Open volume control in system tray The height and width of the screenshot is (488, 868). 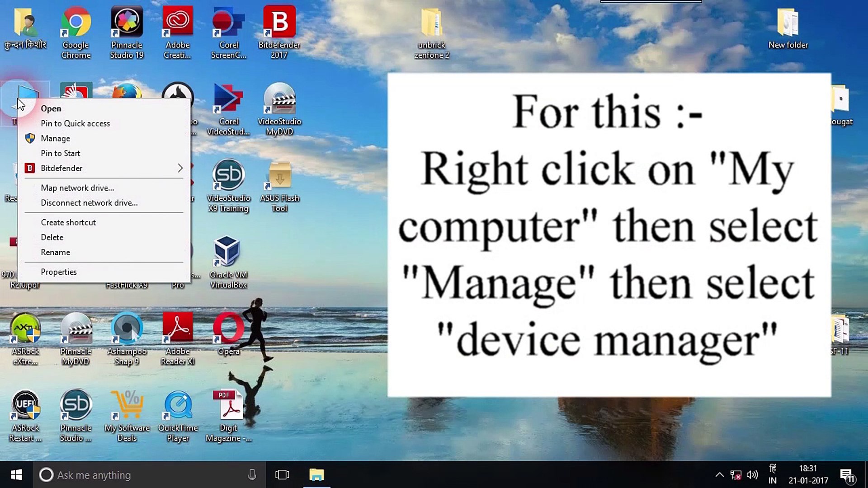point(752,475)
